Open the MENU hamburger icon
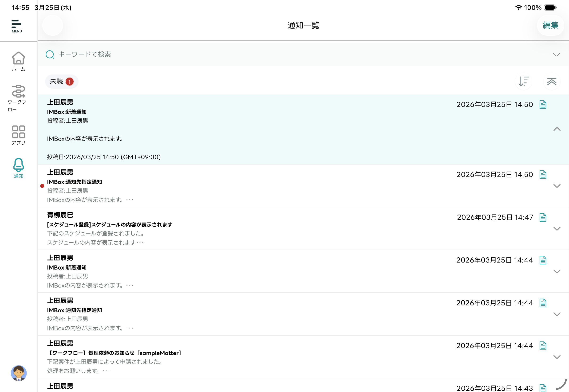 16,26
